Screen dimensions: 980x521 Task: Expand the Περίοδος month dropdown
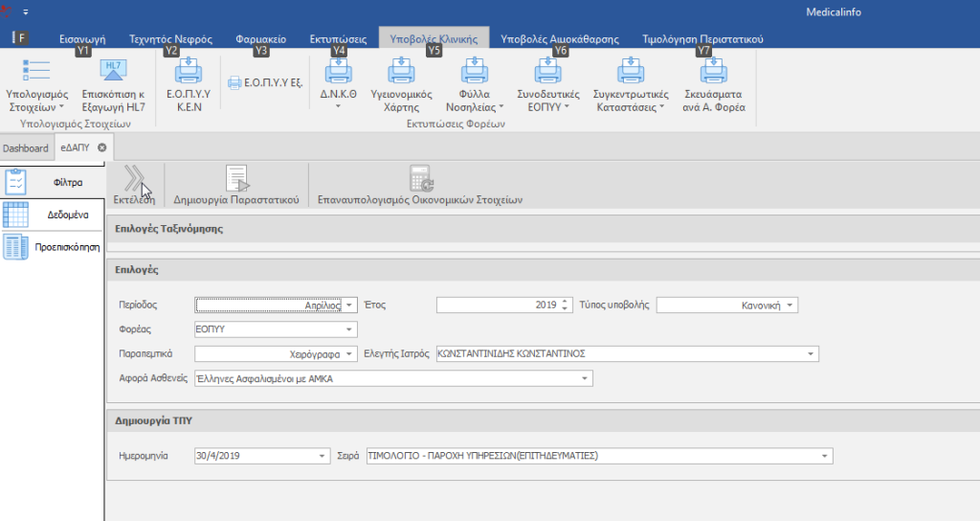click(350, 306)
